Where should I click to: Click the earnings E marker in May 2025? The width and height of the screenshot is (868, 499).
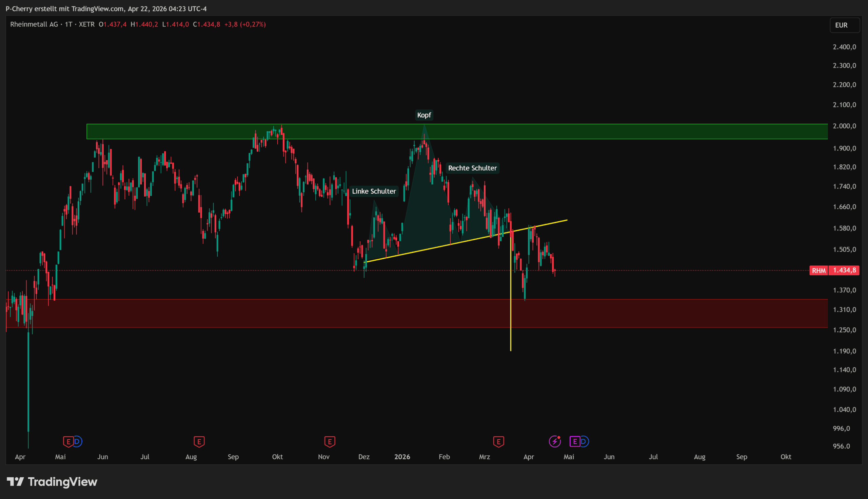coord(68,441)
